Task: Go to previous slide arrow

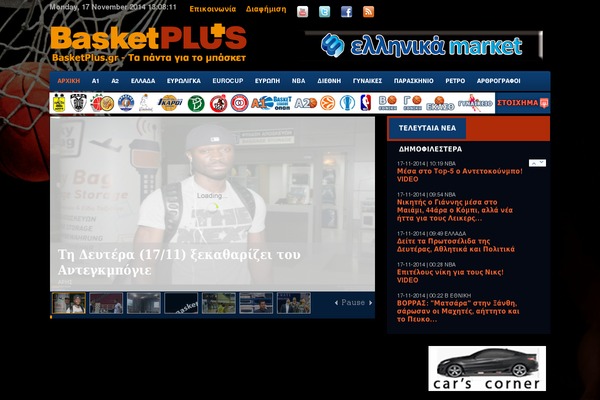Action: tap(336, 303)
